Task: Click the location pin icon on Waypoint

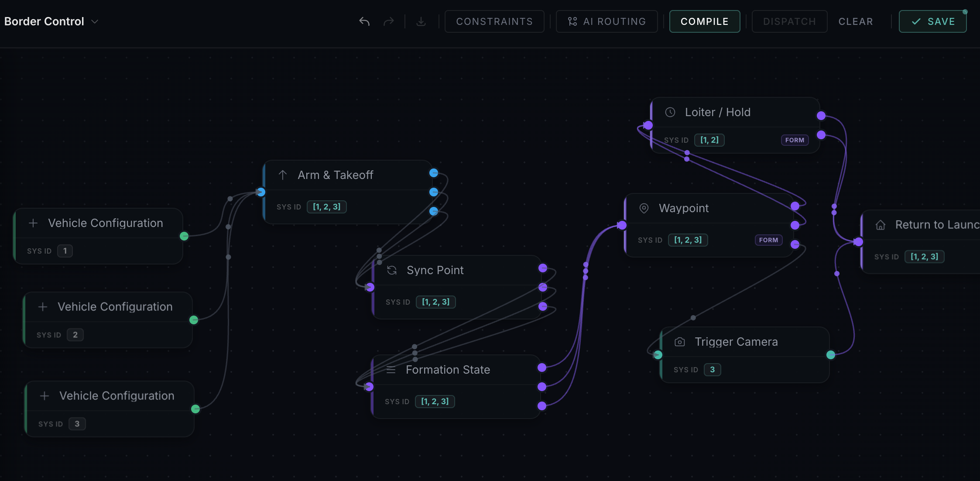Action: [x=644, y=208]
